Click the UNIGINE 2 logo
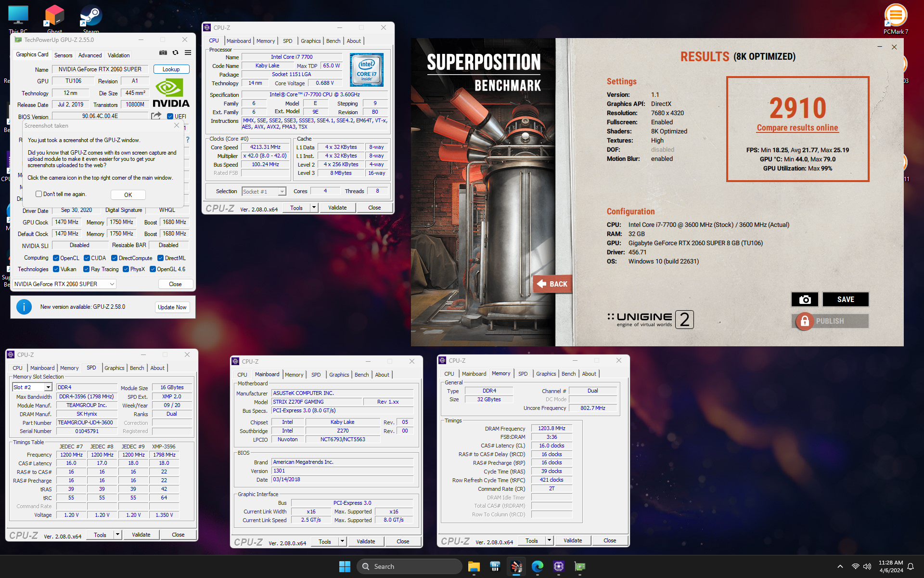The image size is (924, 578). point(650,319)
